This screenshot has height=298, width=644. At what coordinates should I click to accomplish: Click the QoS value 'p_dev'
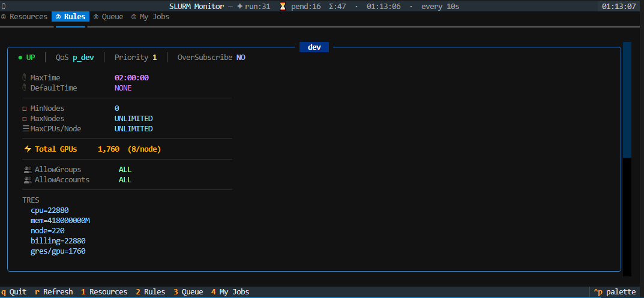point(83,58)
